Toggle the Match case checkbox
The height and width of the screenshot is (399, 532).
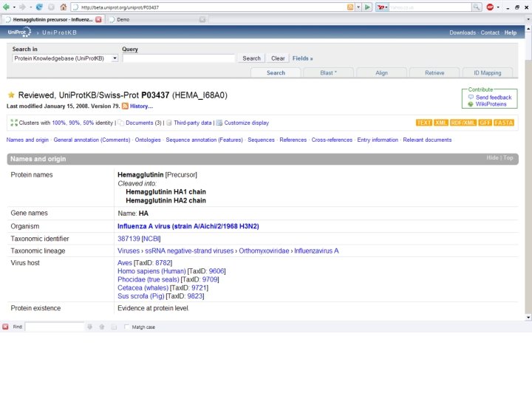click(x=126, y=327)
